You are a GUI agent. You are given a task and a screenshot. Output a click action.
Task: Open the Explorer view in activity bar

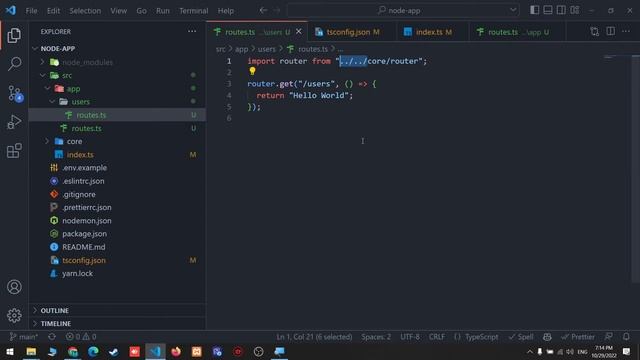(x=14, y=36)
